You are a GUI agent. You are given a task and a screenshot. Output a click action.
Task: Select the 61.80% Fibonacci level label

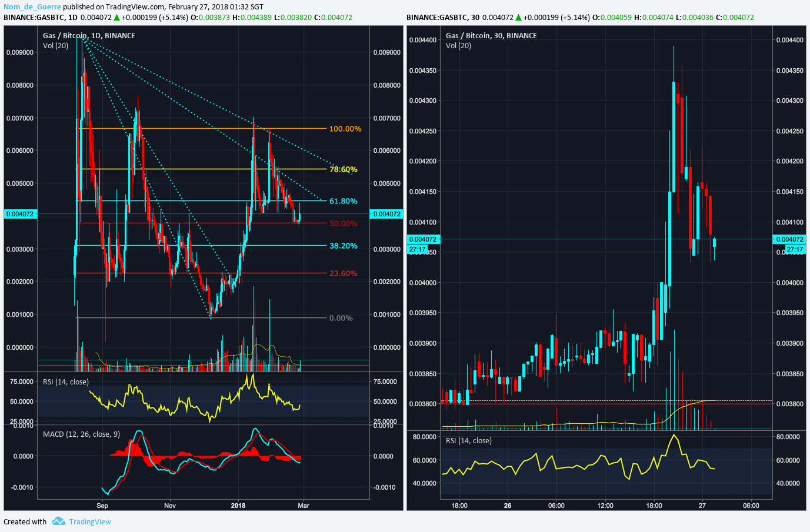(344, 201)
